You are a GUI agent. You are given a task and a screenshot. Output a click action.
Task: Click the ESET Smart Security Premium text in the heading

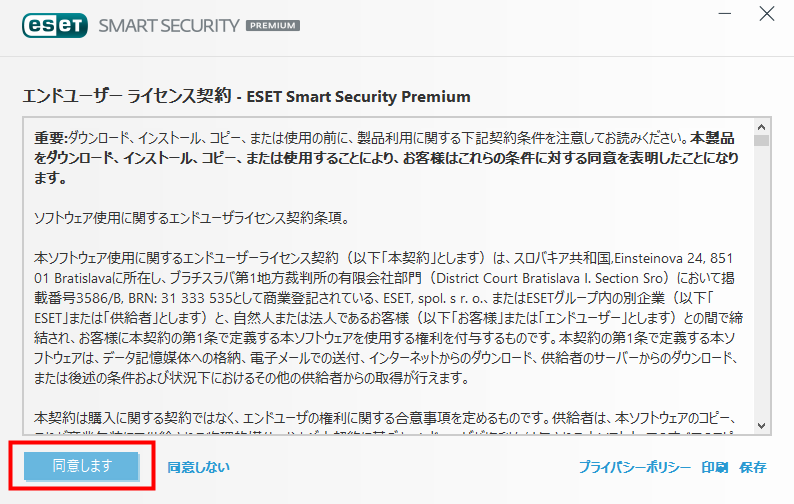(359, 97)
